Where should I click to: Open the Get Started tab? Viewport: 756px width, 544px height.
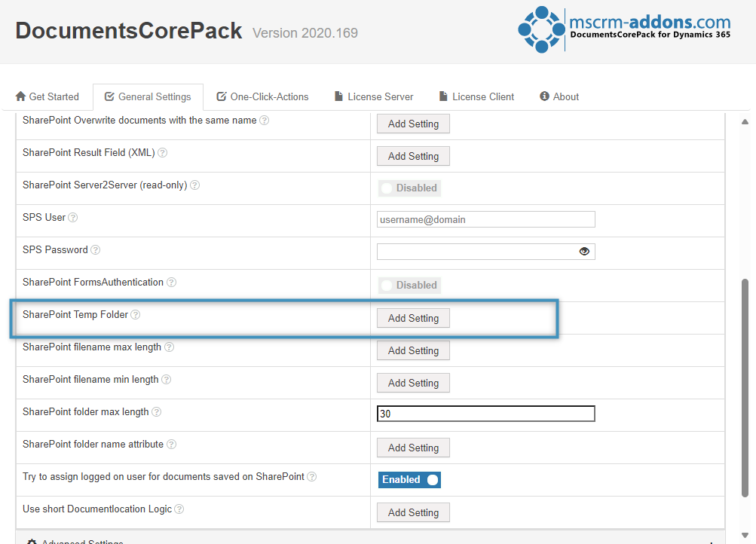click(x=47, y=97)
